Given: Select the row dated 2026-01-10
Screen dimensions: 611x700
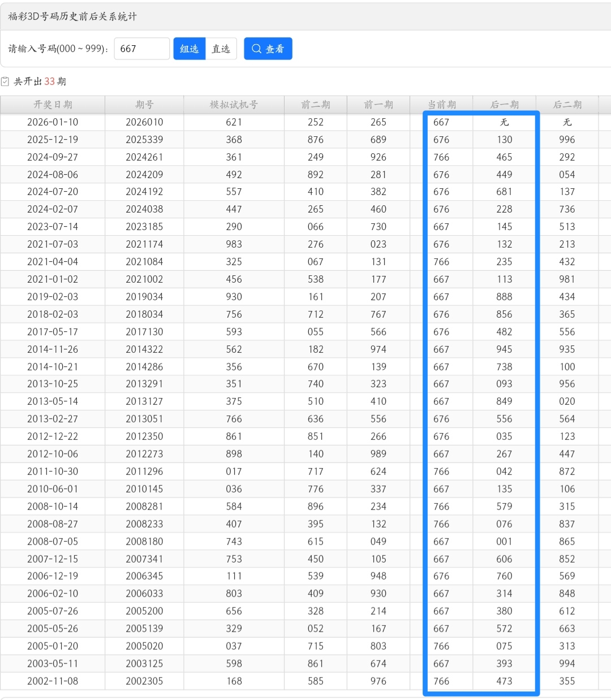Looking at the screenshot, I should pos(53,122).
